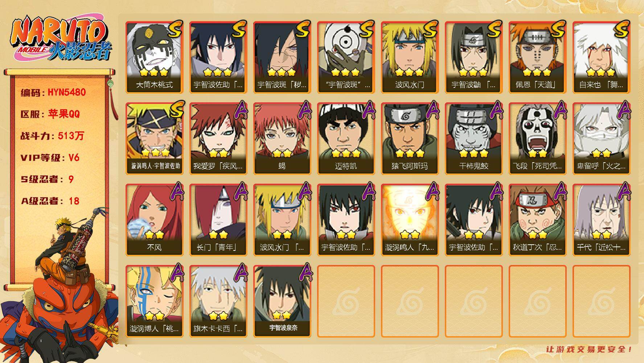The width and height of the screenshot is (644, 363).
Task: Select the 大筒木桃式 ninja card
Action: (x=155, y=57)
